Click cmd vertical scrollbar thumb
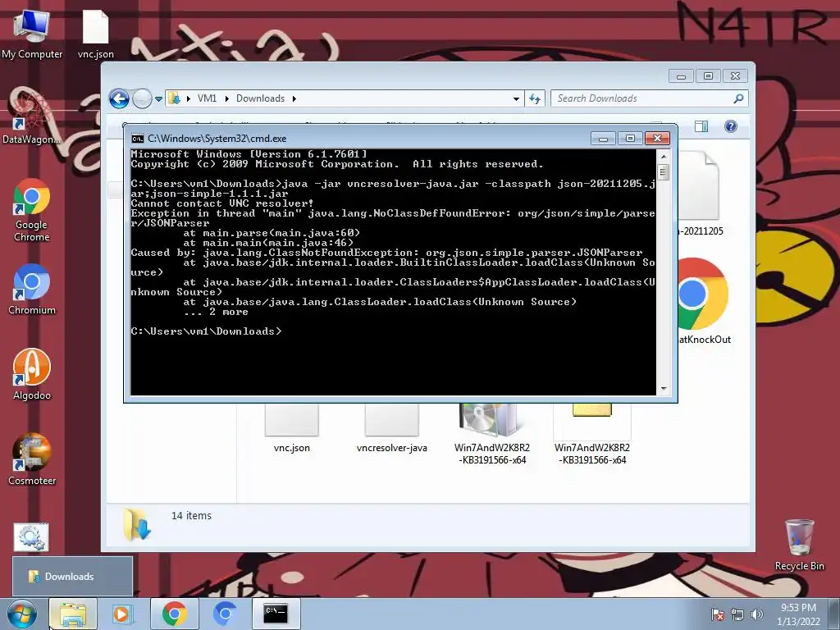This screenshot has width=840, height=630. 663,172
